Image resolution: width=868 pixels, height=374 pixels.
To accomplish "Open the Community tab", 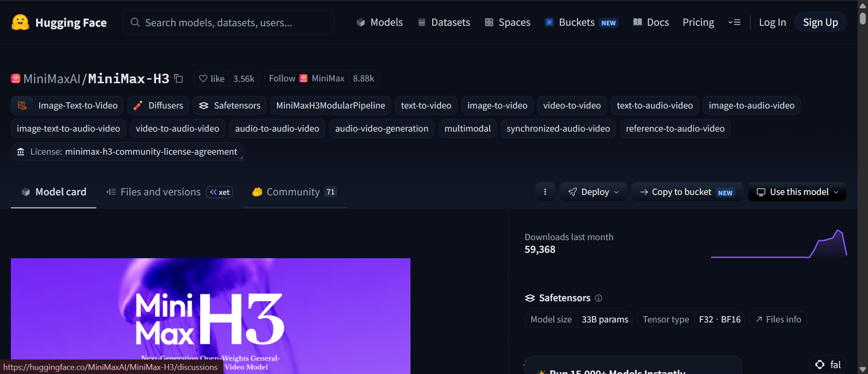I will [294, 192].
